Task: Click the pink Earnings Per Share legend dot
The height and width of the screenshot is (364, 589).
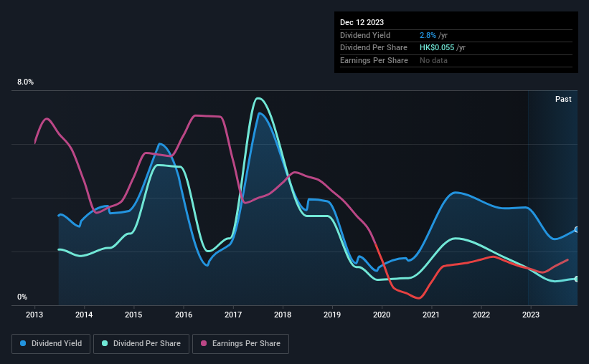Action: point(204,343)
